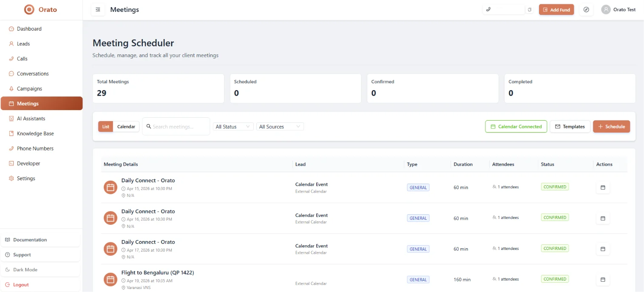Click the Calendar Connected button
The image size is (644, 292).
coord(516,127)
